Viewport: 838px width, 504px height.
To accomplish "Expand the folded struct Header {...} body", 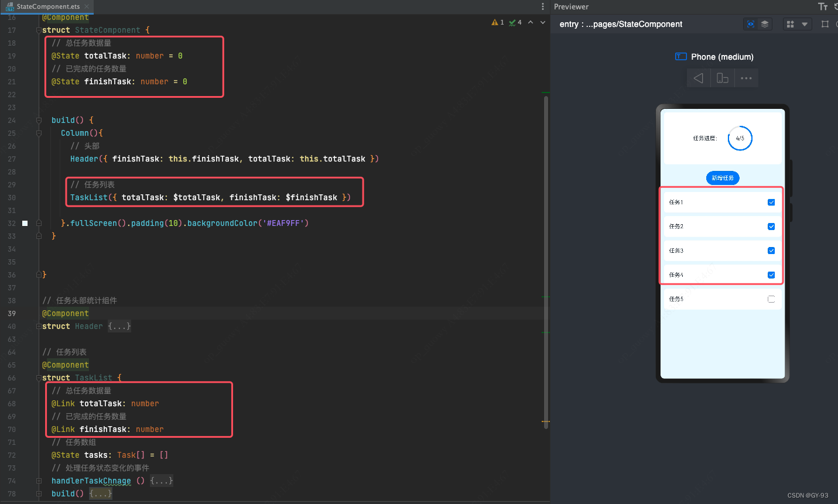I will click(x=119, y=326).
